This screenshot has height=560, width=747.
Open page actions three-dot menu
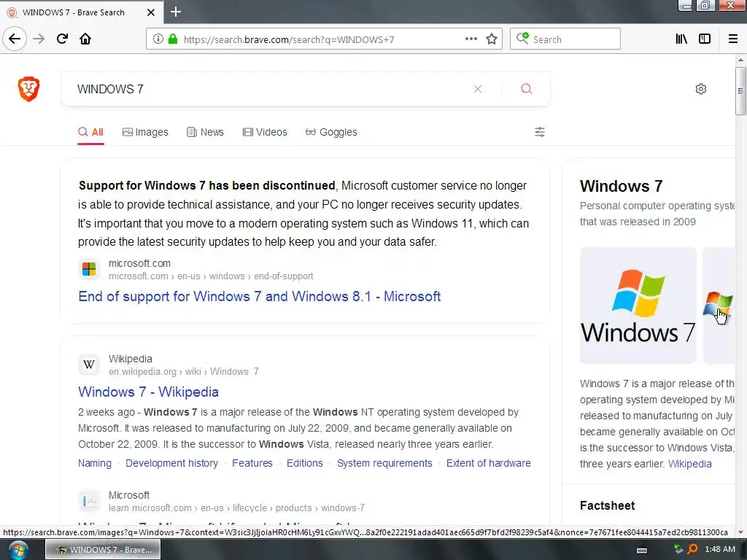tap(471, 39)
